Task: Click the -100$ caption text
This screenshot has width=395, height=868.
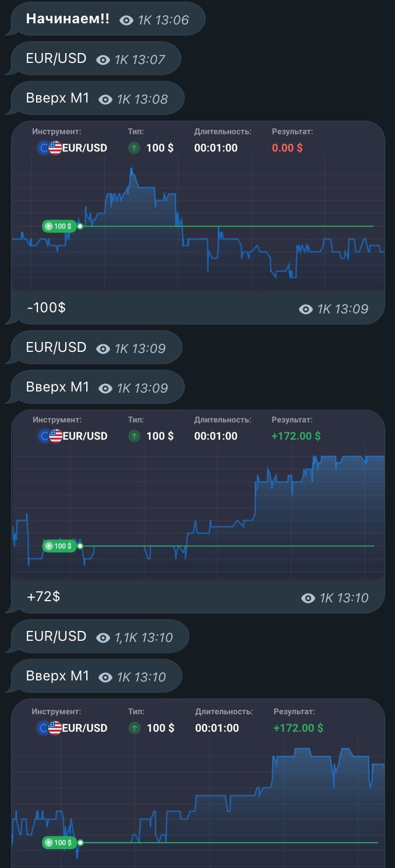Action: [47, 307]
